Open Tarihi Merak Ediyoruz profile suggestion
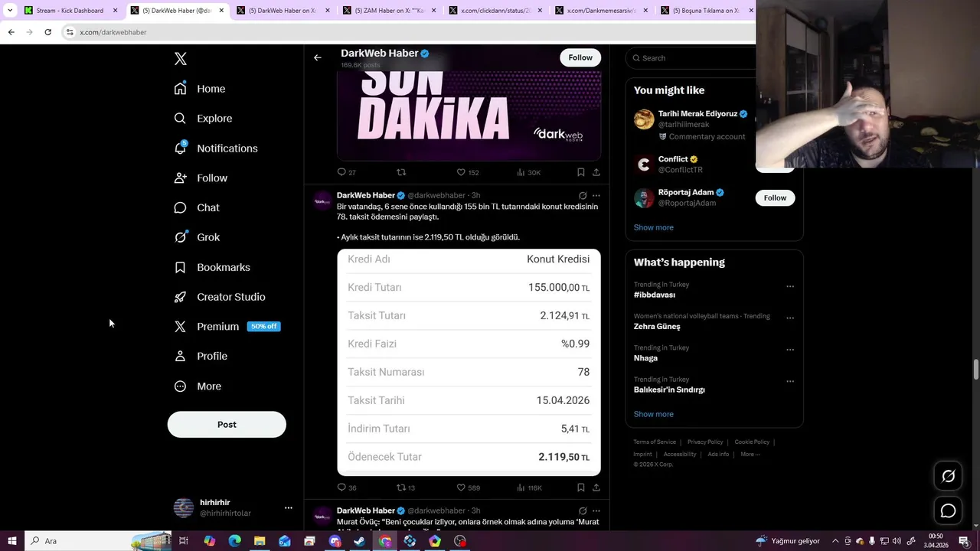Image resolution: width=980 pixels, height=551 pixels. tap(697, 113)
